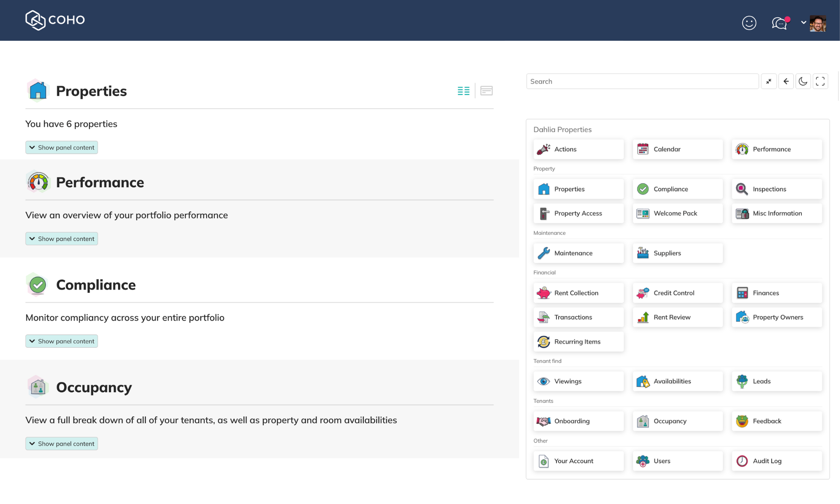Show panel content for Performance
Image resolution: width=840 pixels, height=504 pixels.
coord(61,239)
